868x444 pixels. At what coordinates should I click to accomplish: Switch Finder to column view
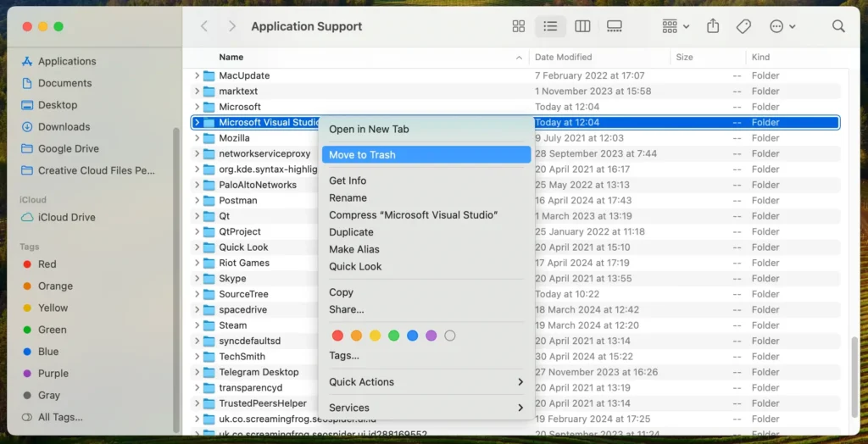tap(582, 26)
